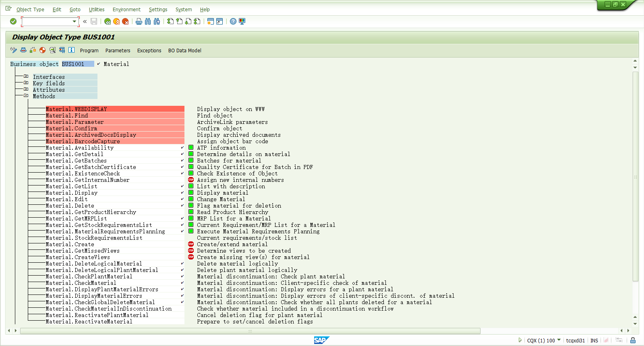Expand the Key fields node
Image resolution: width=644 pixels, height=346 pixels.
(26, 83)
